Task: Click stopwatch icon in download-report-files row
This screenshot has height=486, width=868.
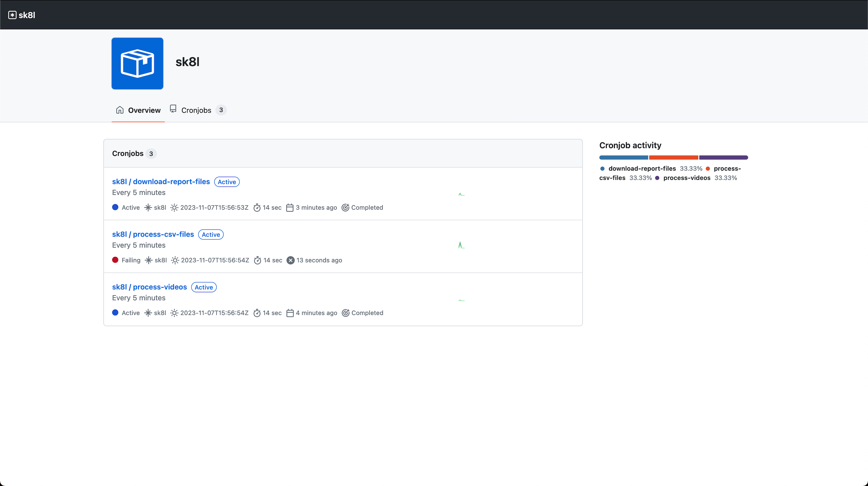Action: [257, 207]
